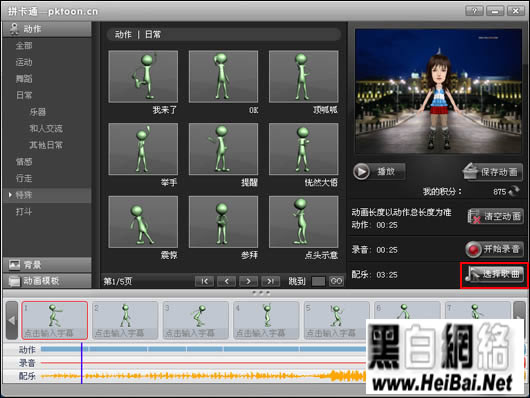Open the help question mark button
Viewport: 530px width, 398px height.
click(475, 11)
